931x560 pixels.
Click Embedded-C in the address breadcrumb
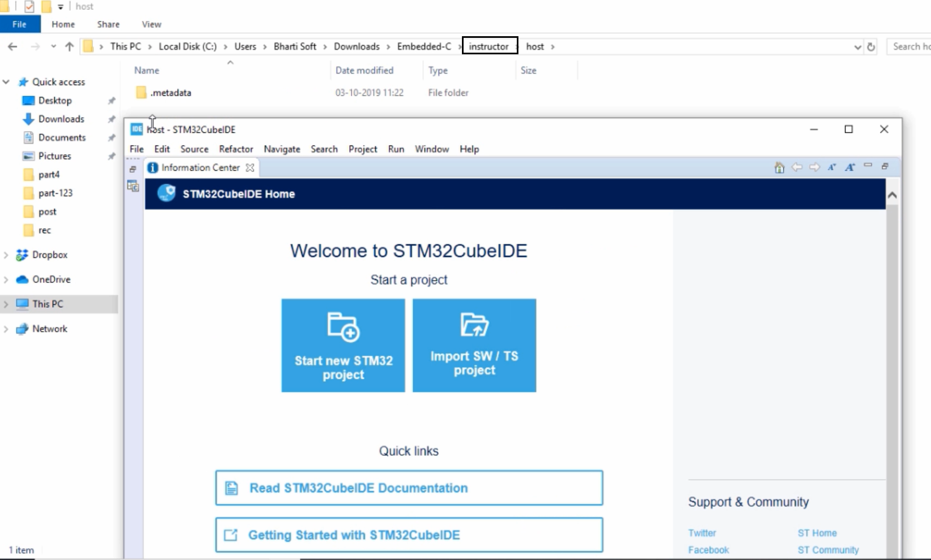[424, 47]
